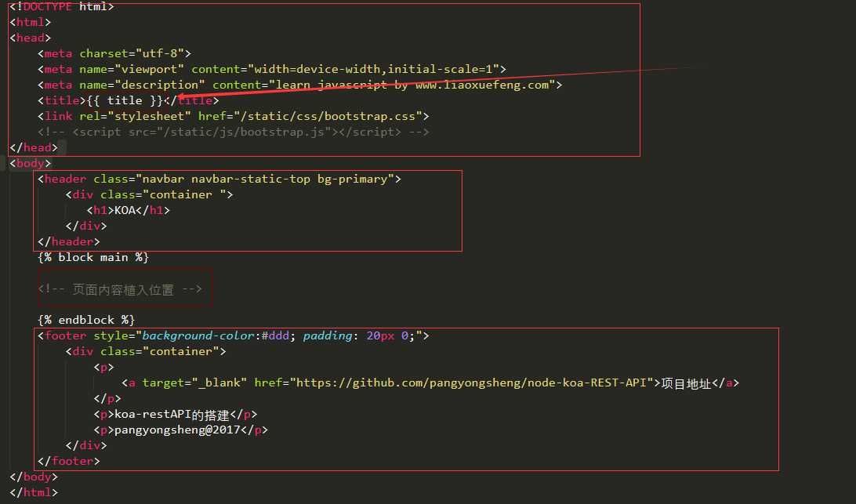The image size is (856, 504).
Task: Click the <h1>KOA</h1> line
Action: (129, 210)
